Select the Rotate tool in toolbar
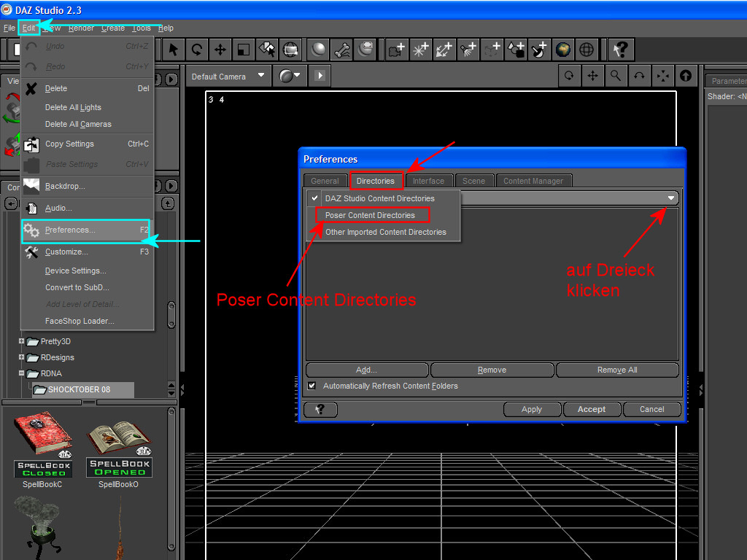Image resolution: width=747 pixels, height=560 pixels. pos(196,50)
